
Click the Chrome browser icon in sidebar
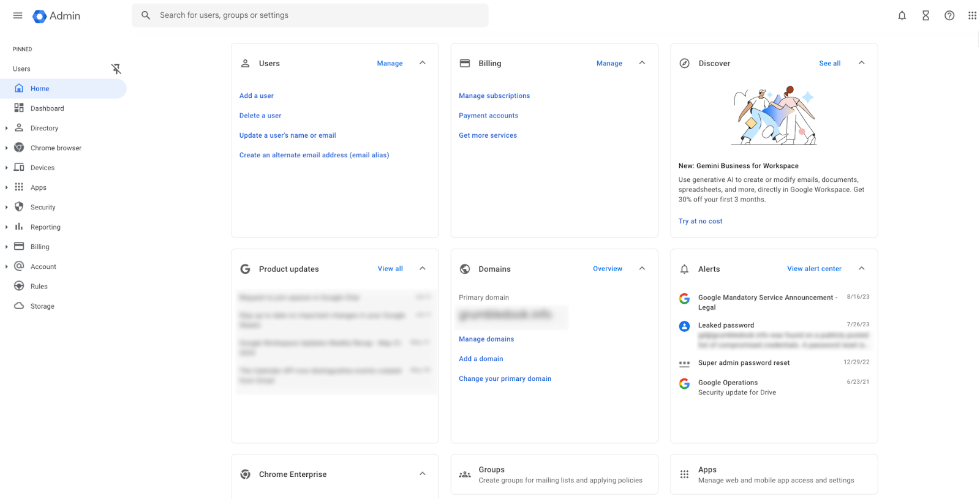pos(19,148)
